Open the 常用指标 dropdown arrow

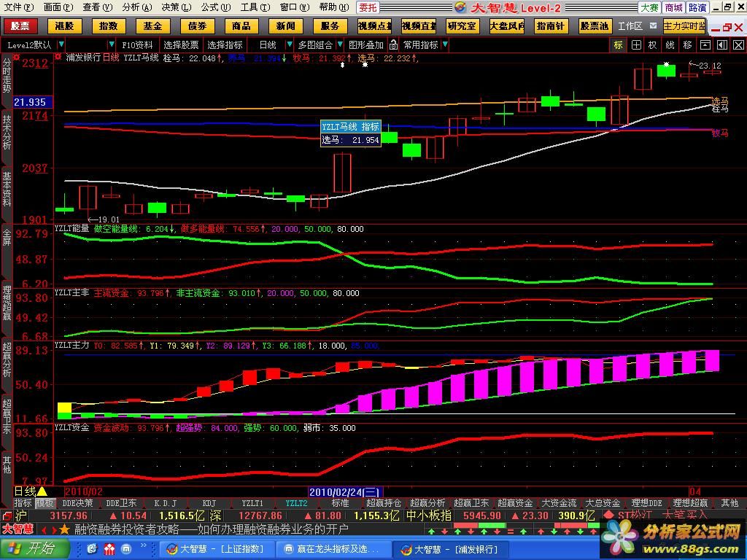click(x=444, y=44)
